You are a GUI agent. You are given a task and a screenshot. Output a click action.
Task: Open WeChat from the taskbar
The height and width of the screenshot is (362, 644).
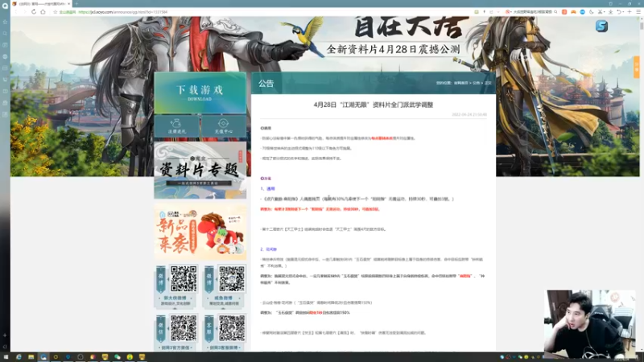click(x=117, y=357)
